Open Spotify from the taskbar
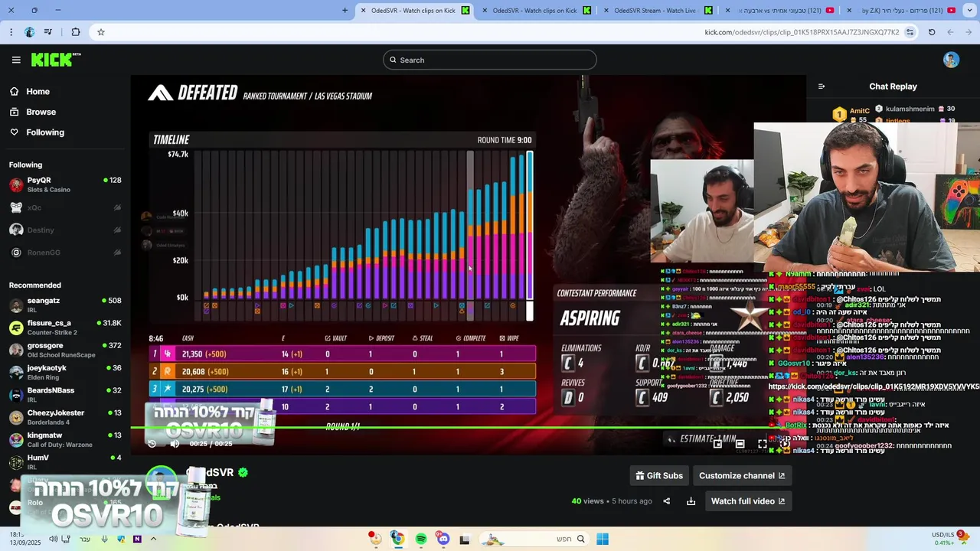The image size is (980, 551). (420, 539)
